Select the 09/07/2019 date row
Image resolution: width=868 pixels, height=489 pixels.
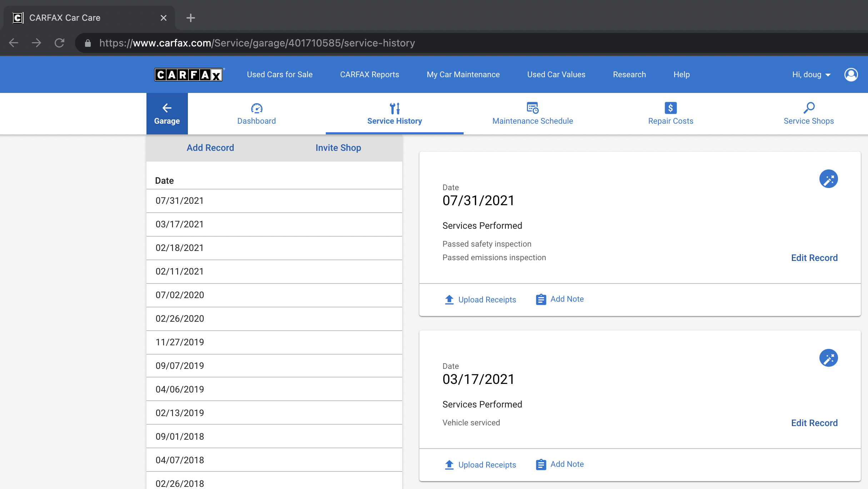[x=274, y=366]
